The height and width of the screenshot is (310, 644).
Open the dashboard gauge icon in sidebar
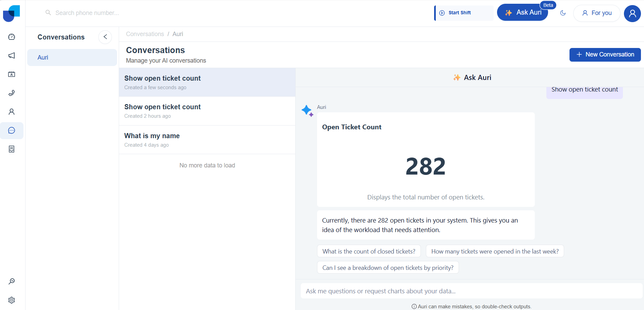tap(12, 37)
